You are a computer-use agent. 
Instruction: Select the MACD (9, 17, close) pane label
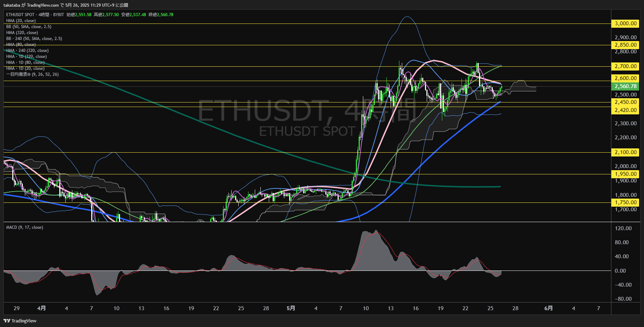point(25,227)
